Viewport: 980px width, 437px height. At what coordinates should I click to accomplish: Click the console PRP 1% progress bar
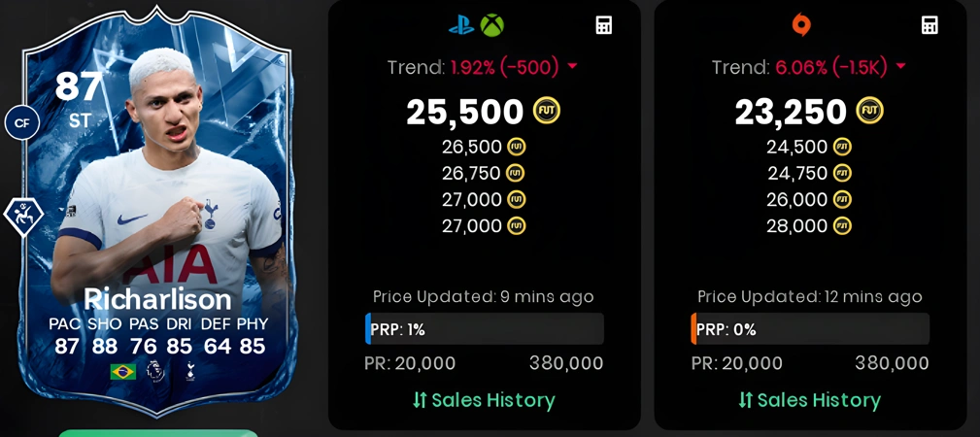coord(485,329)
